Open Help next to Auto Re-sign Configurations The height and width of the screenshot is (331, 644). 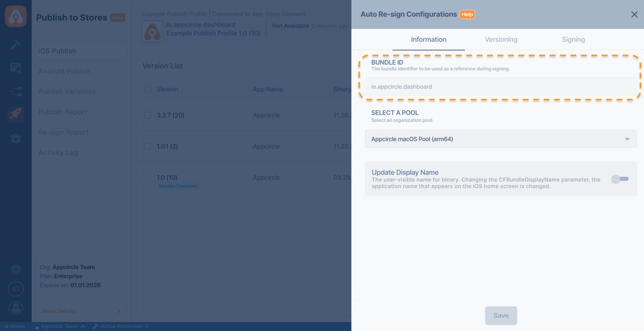pyautogui.click(x=467, y=14)
